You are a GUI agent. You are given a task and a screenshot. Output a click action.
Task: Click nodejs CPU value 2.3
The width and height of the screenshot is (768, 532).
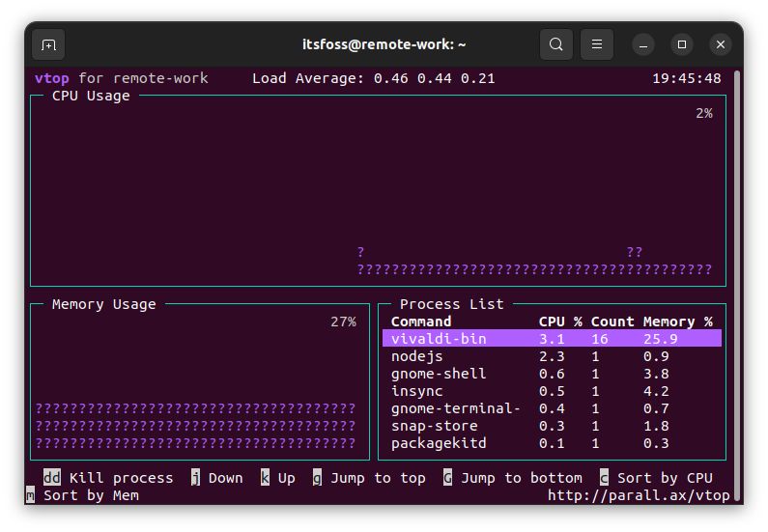pos(552,356)
